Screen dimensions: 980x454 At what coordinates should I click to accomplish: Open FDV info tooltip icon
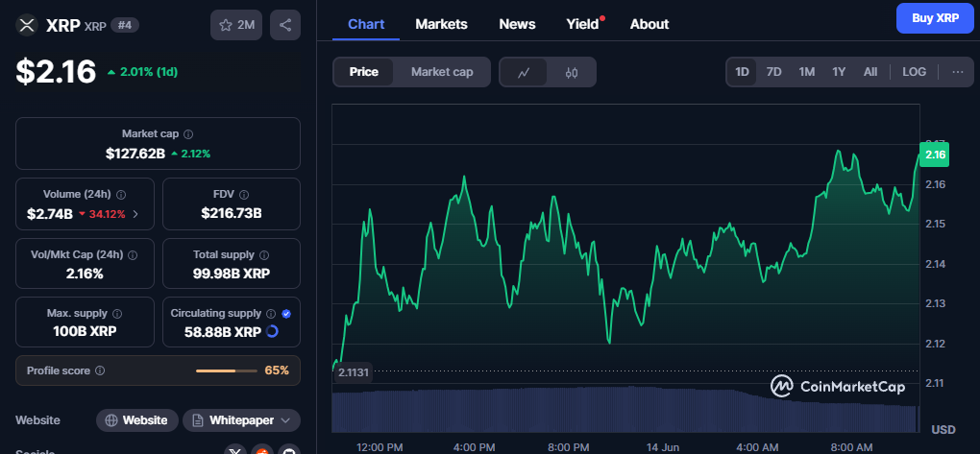pyautogui.click(x=244, y=194)
